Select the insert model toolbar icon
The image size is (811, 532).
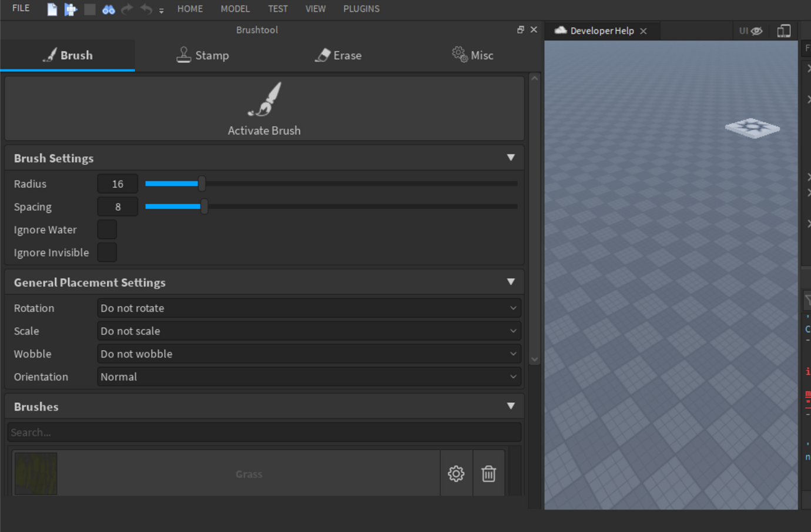(x=71, y=9)
